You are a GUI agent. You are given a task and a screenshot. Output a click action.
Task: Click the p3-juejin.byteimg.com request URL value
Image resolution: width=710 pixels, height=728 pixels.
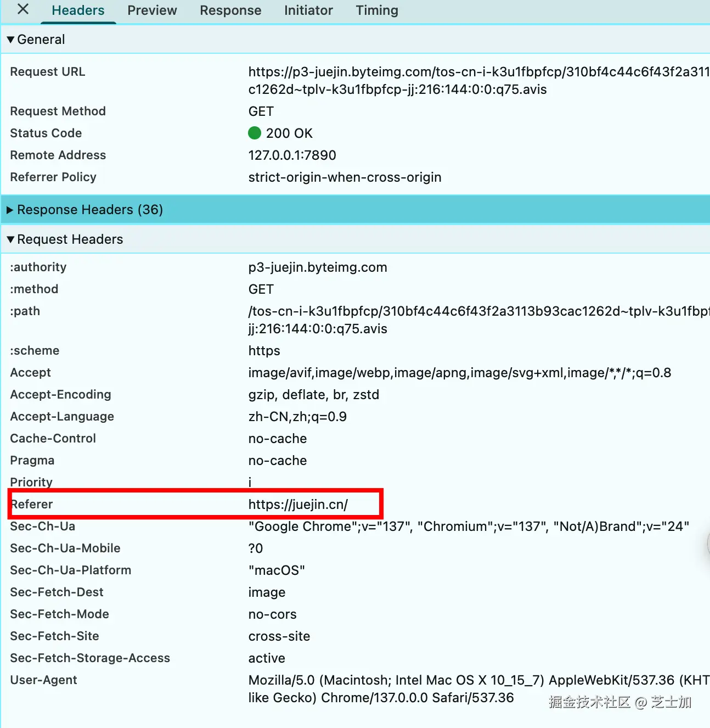(479, 81)
